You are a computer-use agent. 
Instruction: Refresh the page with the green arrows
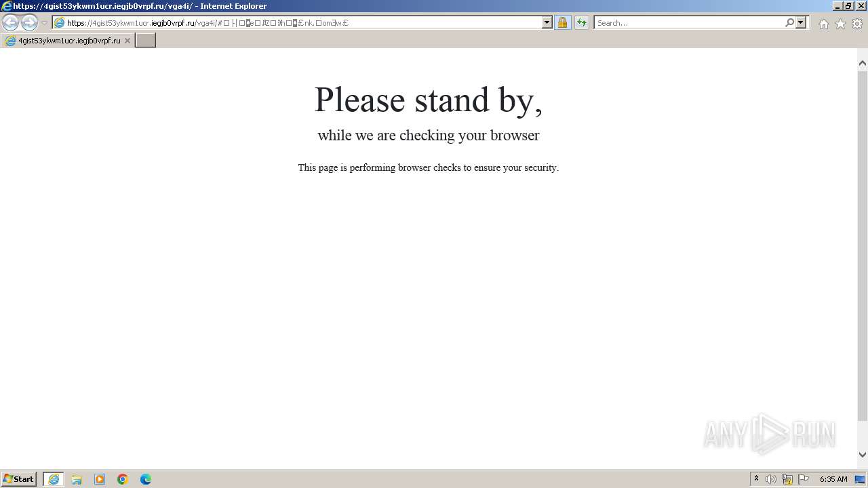point(582,23)
